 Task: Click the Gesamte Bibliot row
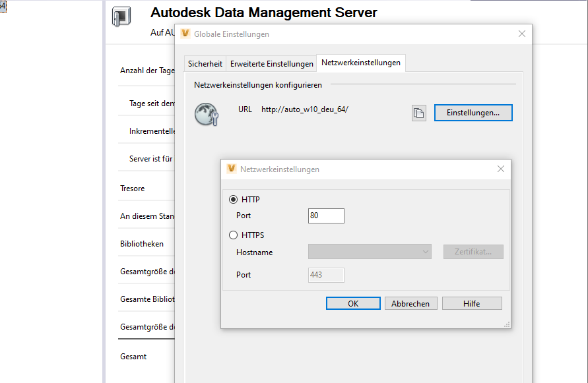147,299
